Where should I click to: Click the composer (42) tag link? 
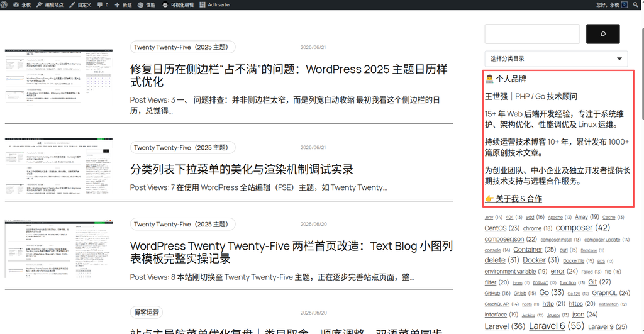pos(574,228)
